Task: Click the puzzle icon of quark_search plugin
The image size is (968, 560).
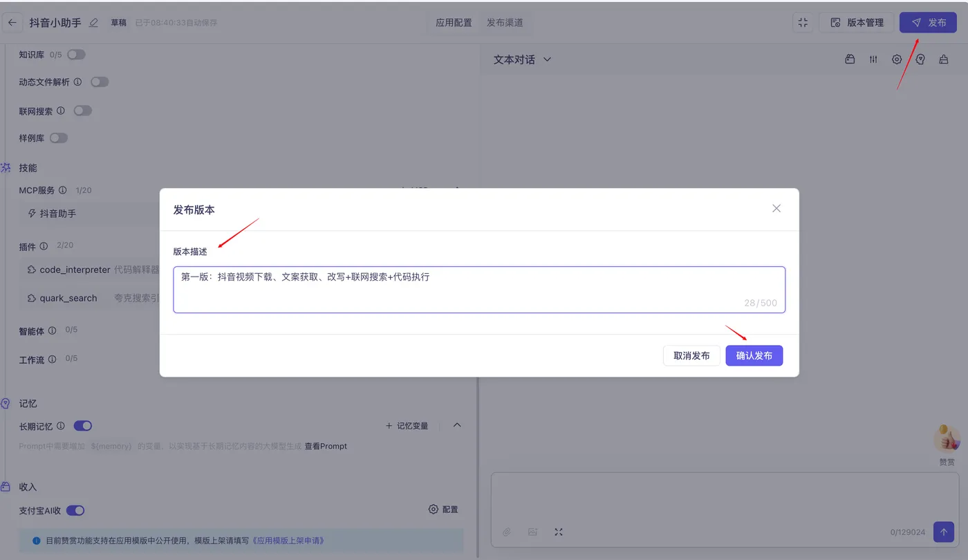Action: 32,298
